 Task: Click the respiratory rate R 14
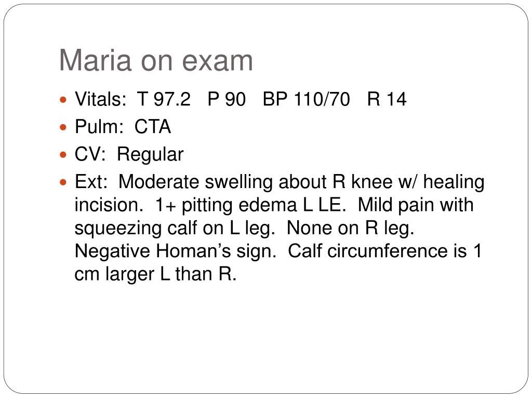pyautogui.click(x=387, y=99)
